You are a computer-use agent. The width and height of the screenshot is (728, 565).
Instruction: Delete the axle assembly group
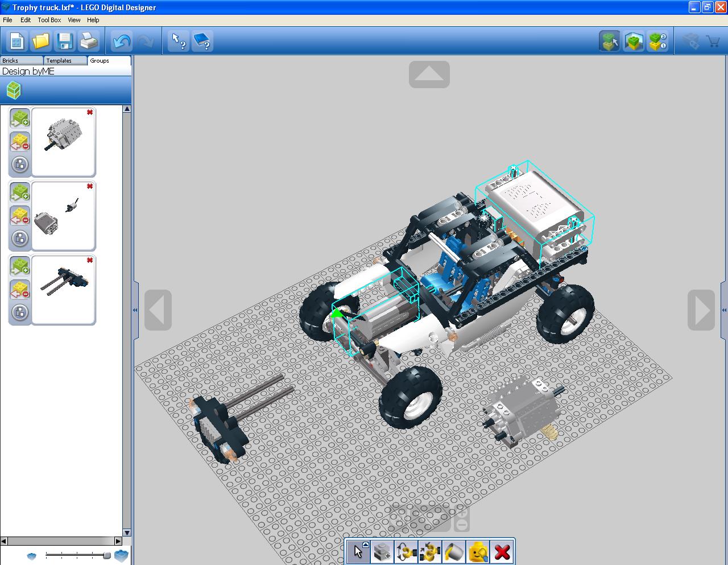90,261
